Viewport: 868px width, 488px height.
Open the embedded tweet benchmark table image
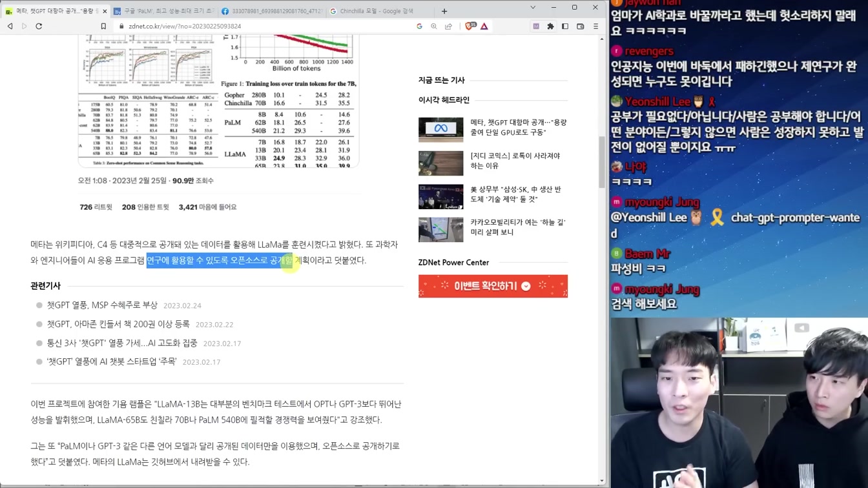pyautogui.click(x=148, y=130)
